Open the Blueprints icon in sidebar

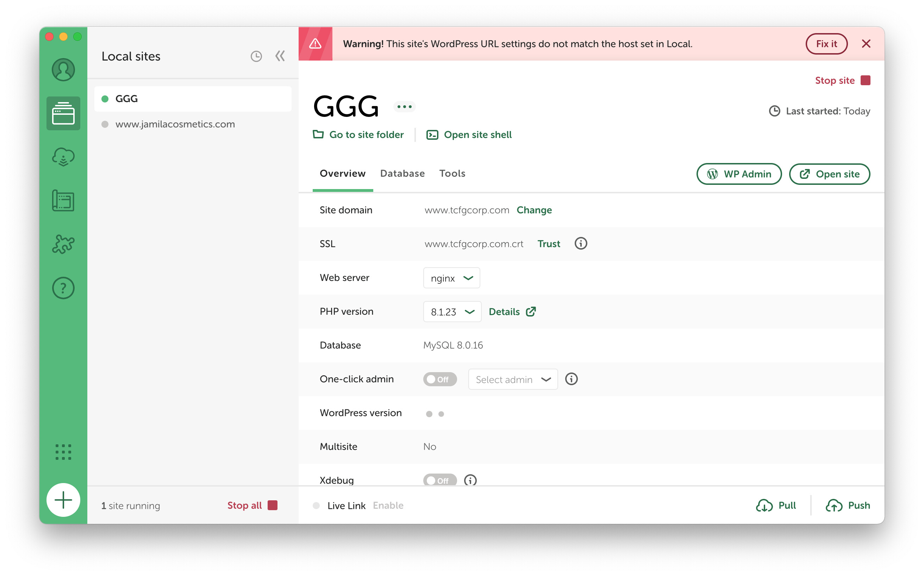[x=63, y=200]
